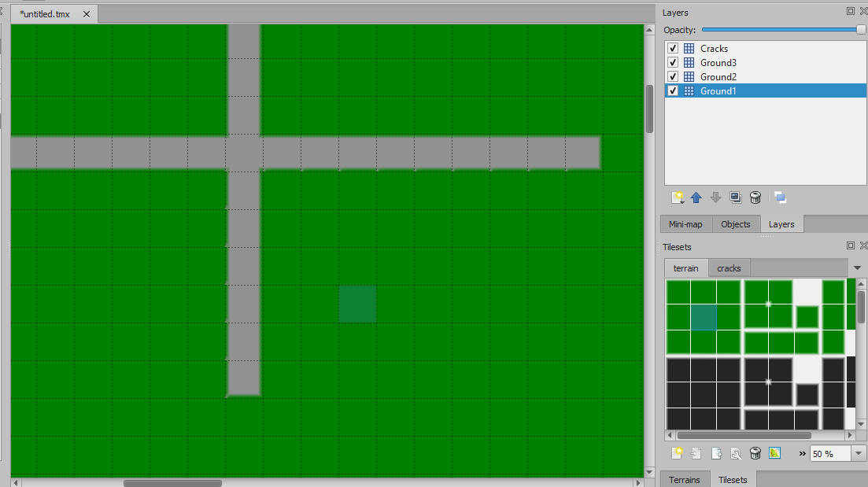
Task: Uncheck the Ground3 layer visibility checkbox
Action: point(673,63)
